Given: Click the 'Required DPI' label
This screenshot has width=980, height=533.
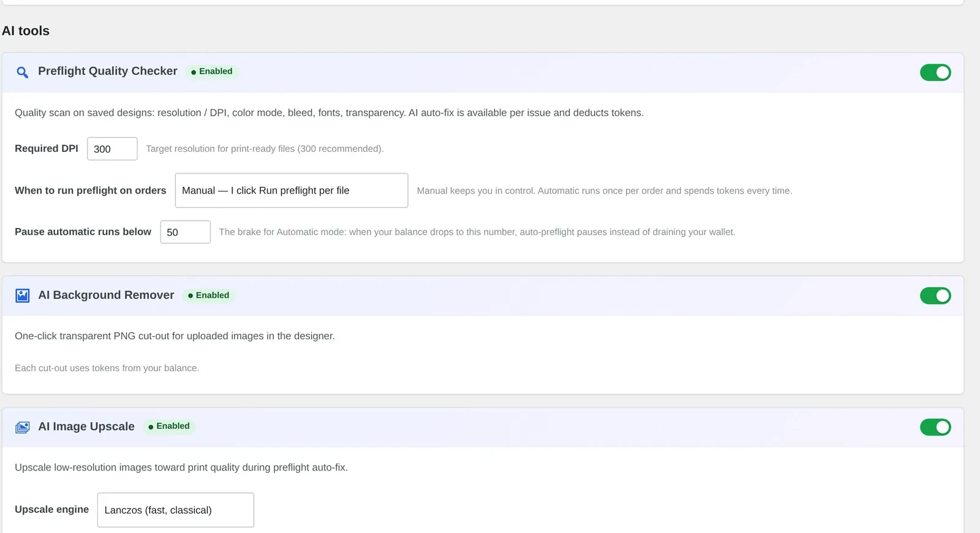Looking at the screenshot, I should click(x=47, y=149).
